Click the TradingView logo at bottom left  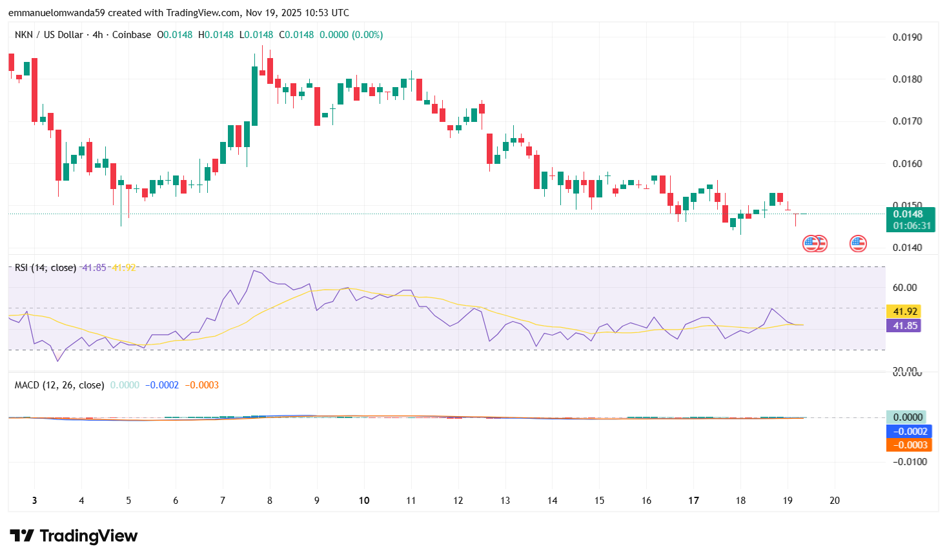pyautogui.click(x=73, y=536)
